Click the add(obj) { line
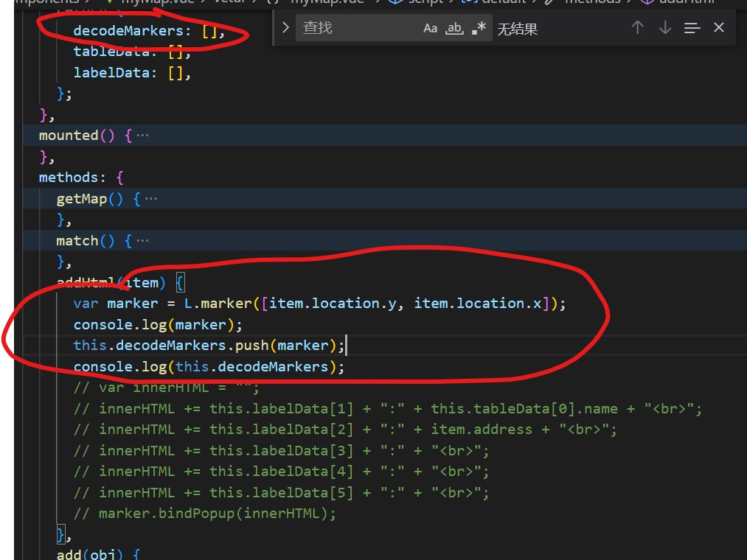Image resolution: width=747 pixels, height=560 pixels. tap(98, 554)
